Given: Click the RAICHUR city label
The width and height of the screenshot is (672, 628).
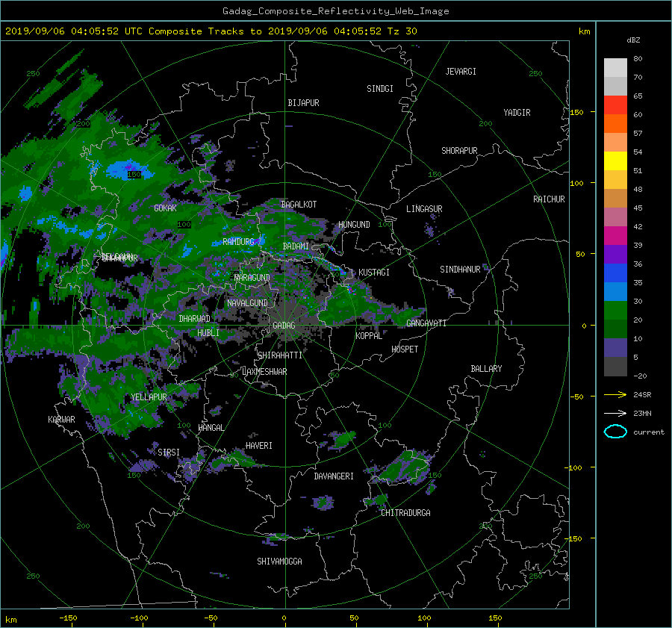Looking at the screenshot, I should tap(549, 199).
